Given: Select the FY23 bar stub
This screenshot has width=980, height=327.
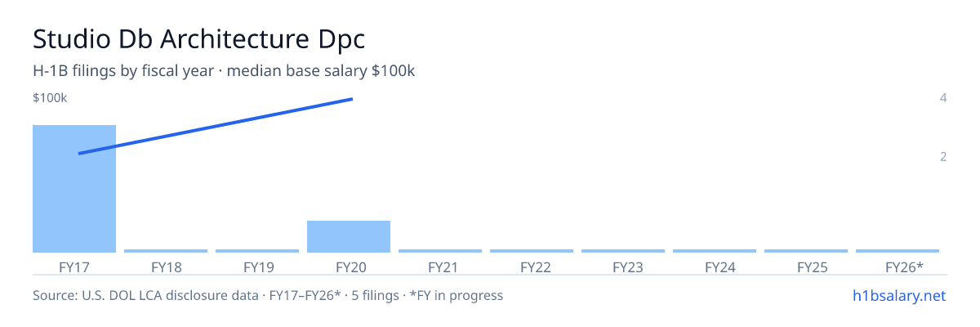Looking at the screenshot, I should [623, 251].
